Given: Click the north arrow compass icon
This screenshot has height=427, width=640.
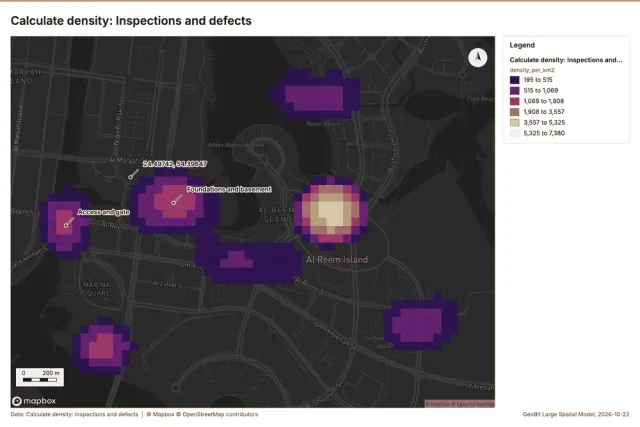Looking at the screenshot, I should pos(478,58).
